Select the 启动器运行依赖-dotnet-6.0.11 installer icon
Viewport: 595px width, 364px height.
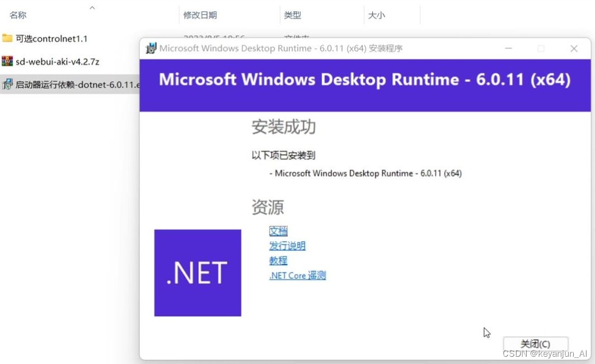(7, 84)
